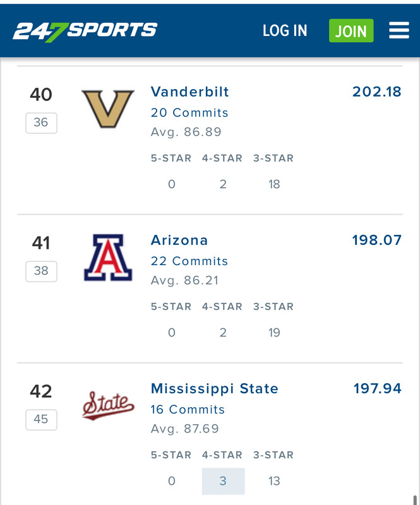Tap the Arizona A logo

108,258
